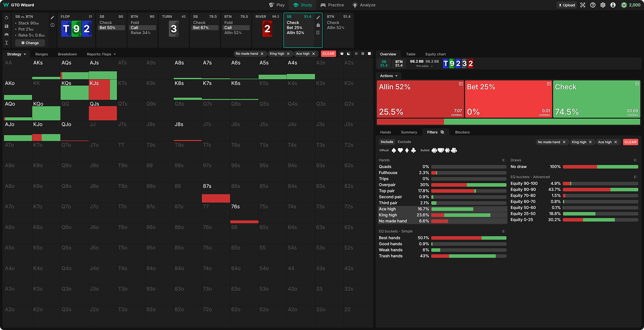Toggle the Include filter mode
644x330 pixels.
click(387, 142)
